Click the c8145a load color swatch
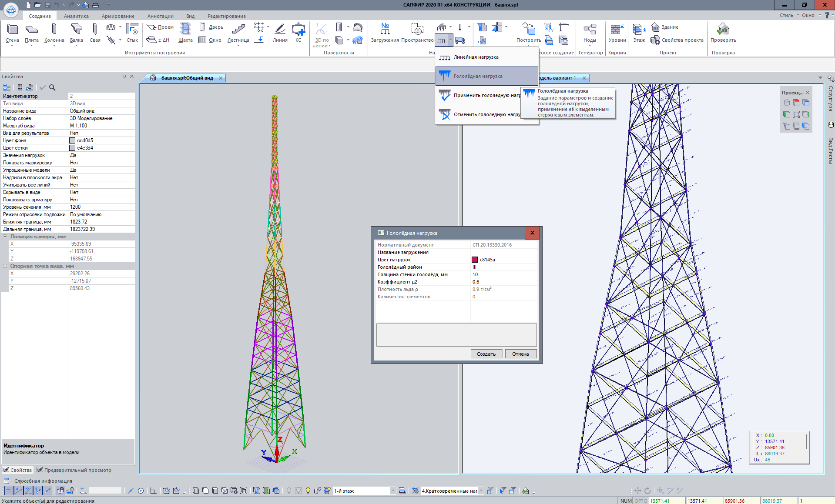 [475, 260]
